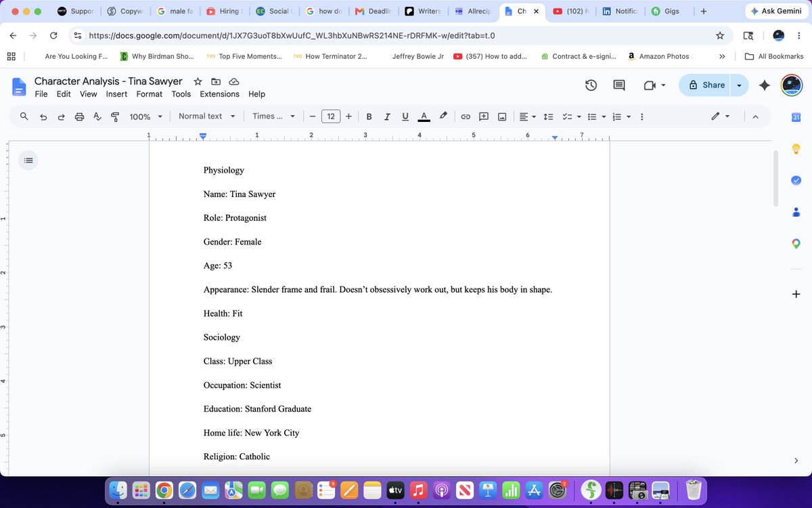
Task: Open the text alignment dropdown
Action: [x=527, y=117]
